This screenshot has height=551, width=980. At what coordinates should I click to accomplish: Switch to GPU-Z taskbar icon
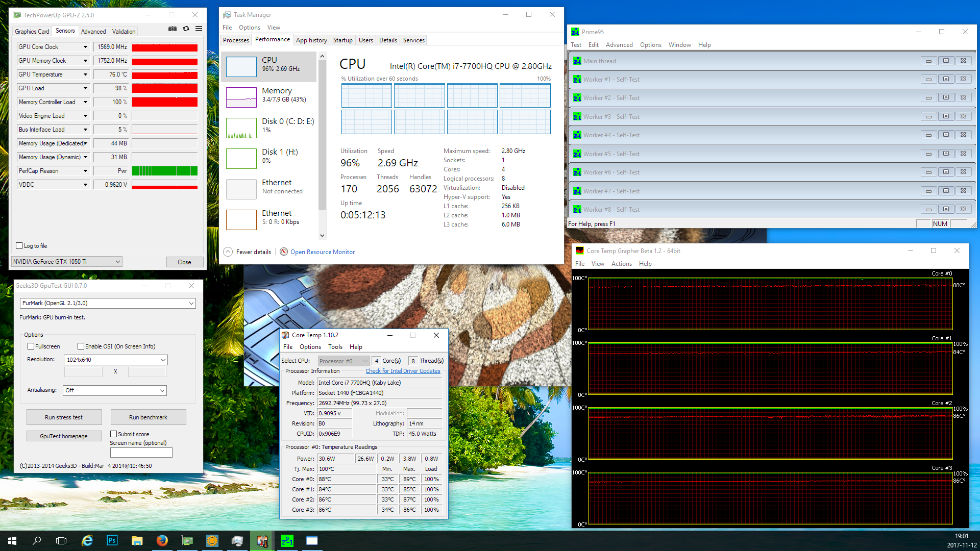point(187,541)
